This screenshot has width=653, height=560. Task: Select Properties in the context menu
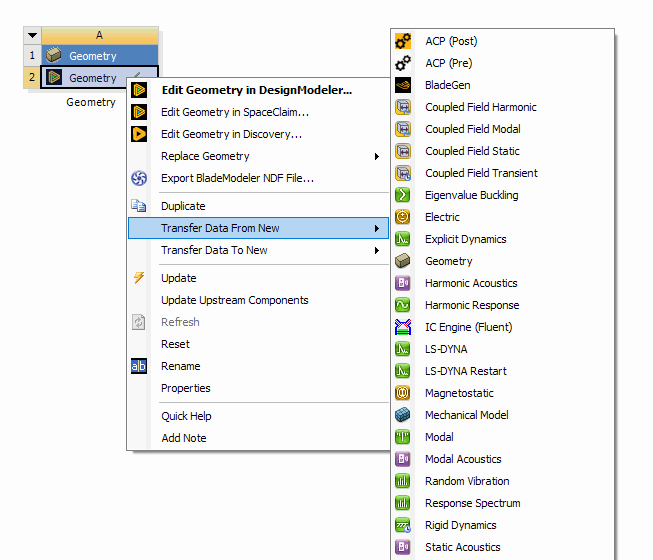pos(185,388)
